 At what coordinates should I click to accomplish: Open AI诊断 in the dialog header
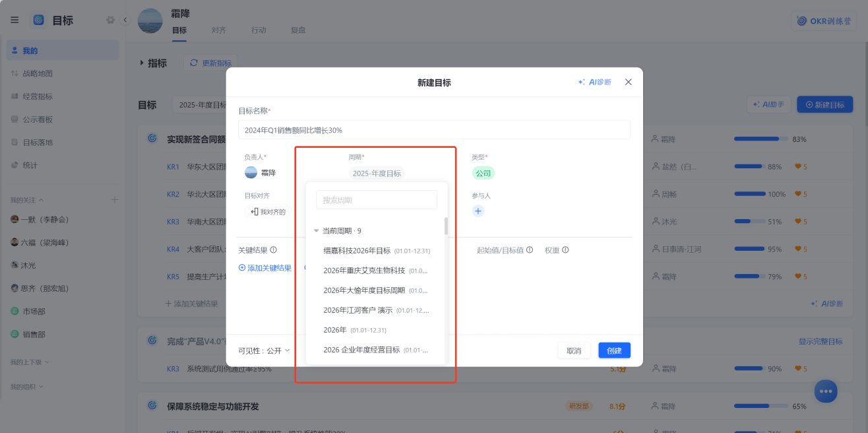(x=594, y=82)
